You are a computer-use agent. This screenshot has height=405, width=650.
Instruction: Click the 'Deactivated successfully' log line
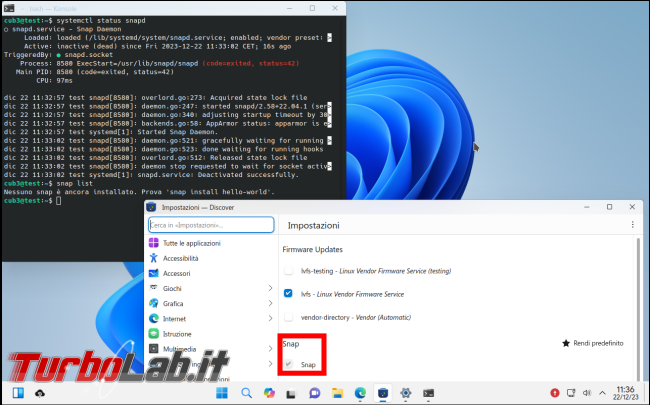151,175
